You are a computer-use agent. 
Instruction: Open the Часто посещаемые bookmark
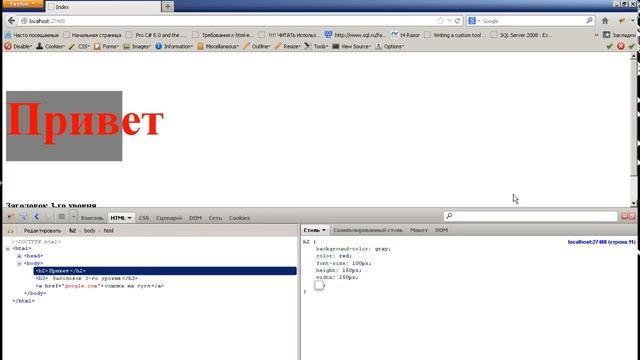click(x=32, y=35)
